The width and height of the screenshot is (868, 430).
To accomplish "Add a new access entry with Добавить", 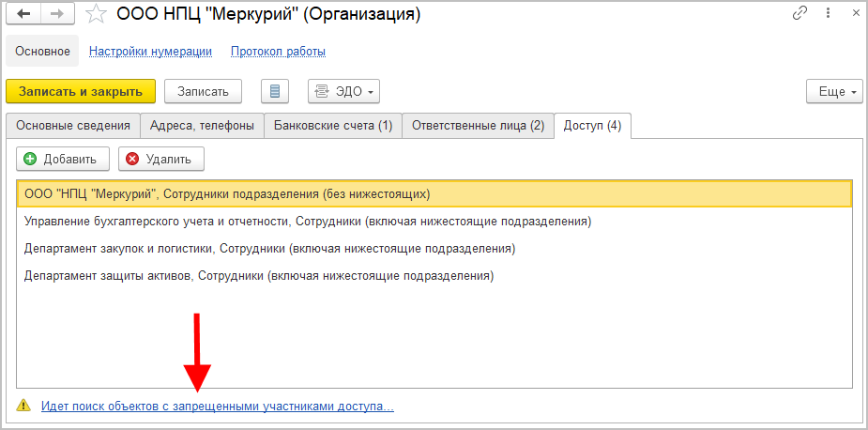I will 63,160.
